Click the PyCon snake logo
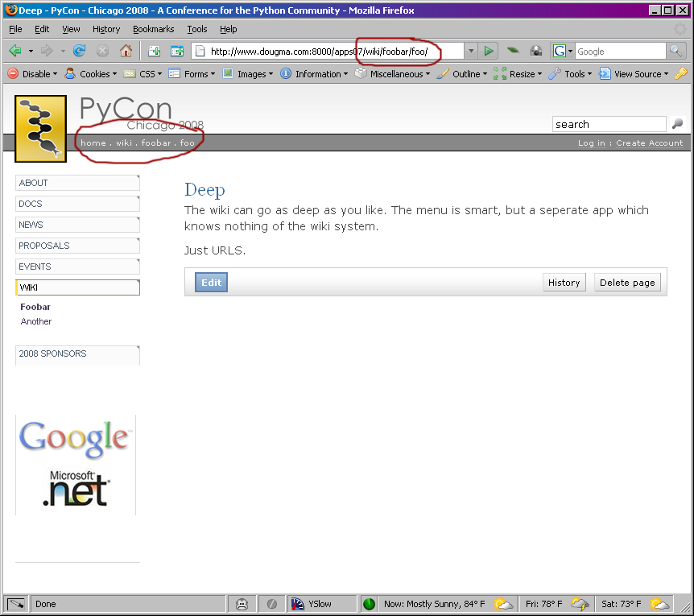694x616 pixels. tap(40, 128)
